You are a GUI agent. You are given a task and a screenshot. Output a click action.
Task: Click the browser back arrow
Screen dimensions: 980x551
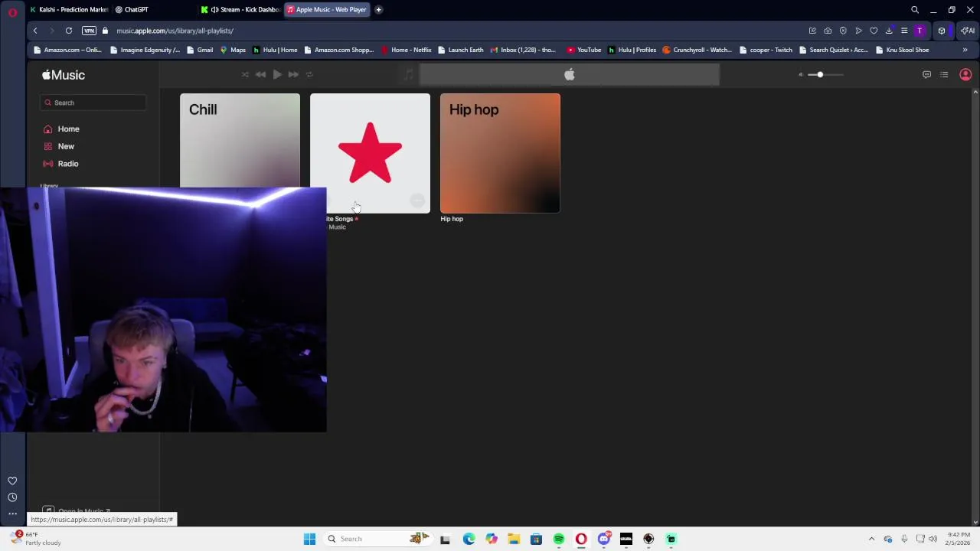coord(35,31)
